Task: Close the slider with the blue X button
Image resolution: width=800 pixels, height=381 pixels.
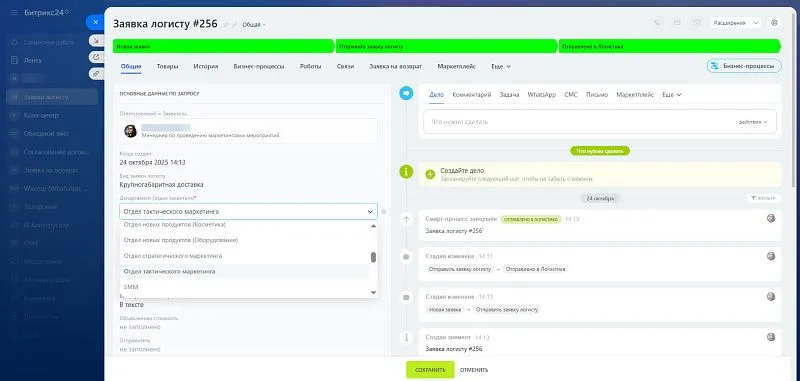Action: point(96,22)
